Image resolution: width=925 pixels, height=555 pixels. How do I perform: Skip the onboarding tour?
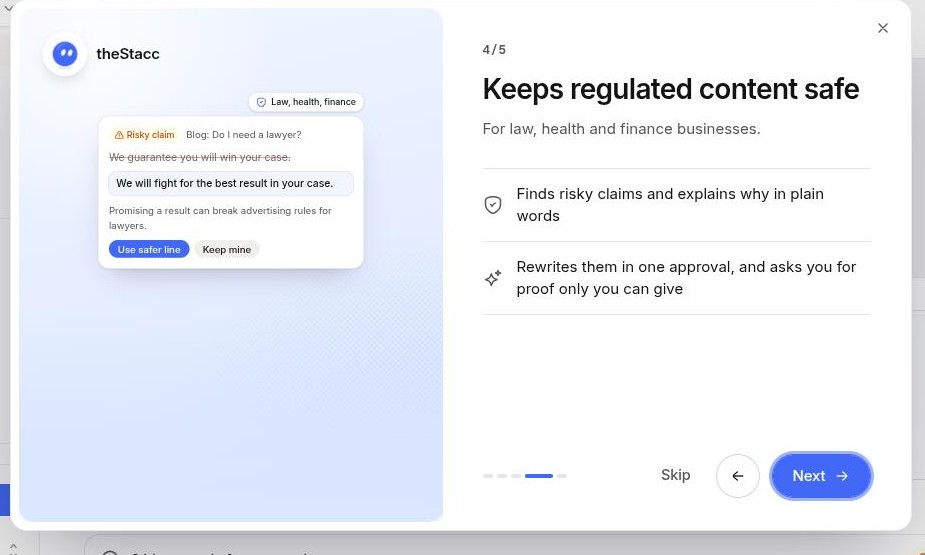point(675,475)
